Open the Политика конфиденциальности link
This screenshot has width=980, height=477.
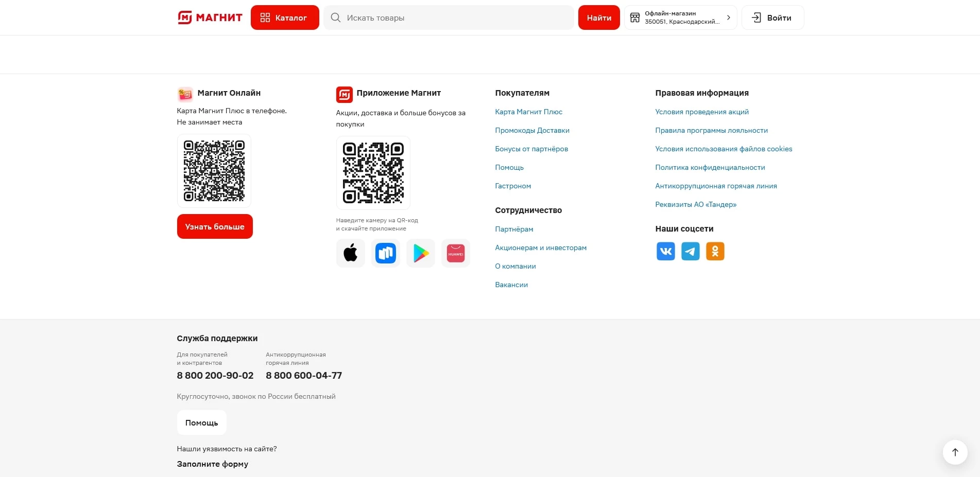tap(710, 167)
